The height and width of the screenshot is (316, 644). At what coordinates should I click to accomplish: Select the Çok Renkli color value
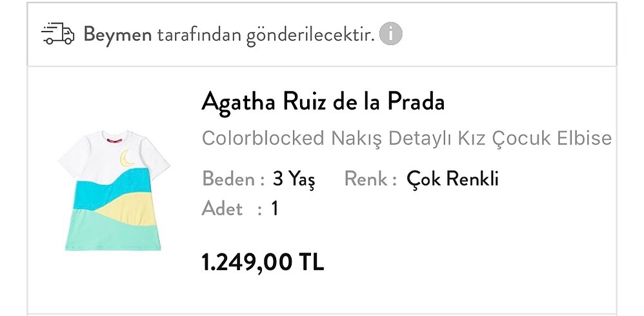[x=452, y=179]
